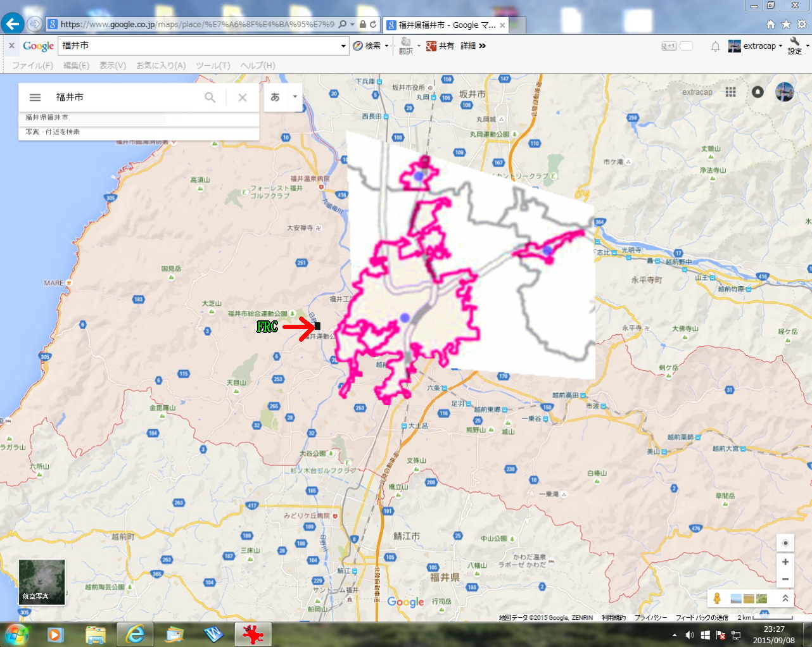Click the 福井県福井市 result heading
The image size is (812, 647).
[x=47, y=117]
